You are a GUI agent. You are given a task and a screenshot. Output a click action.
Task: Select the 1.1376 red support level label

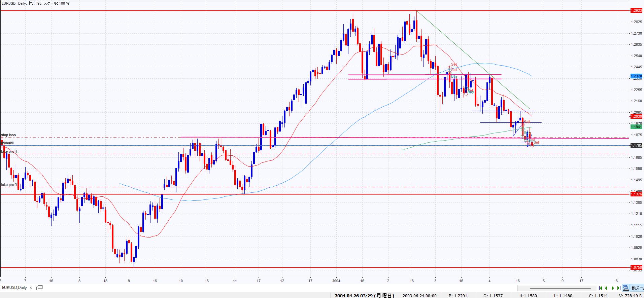pos(636,194)
